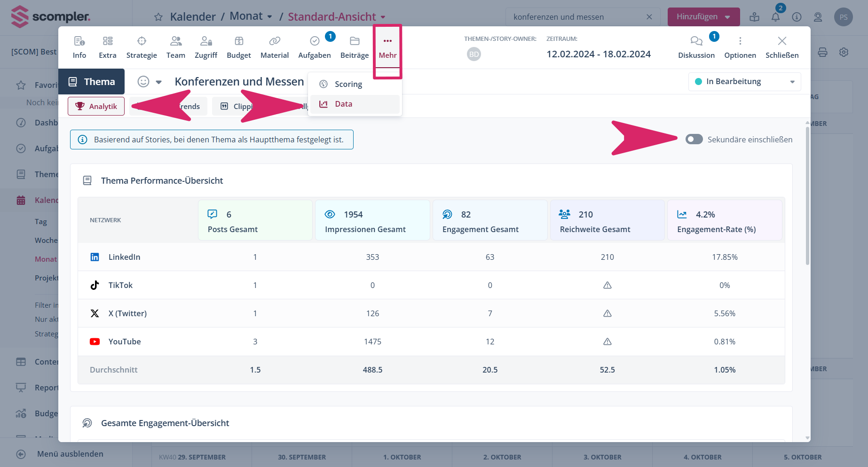Open the Diskussion panel
This screenshot has width=868, height=467.
click(696, 47)
